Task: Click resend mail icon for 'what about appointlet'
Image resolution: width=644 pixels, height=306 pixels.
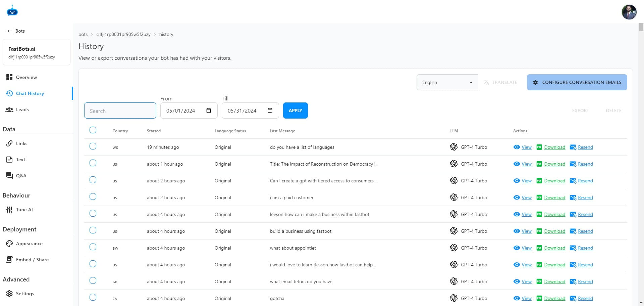Action: pyautogui.click(x=573, y=248)
